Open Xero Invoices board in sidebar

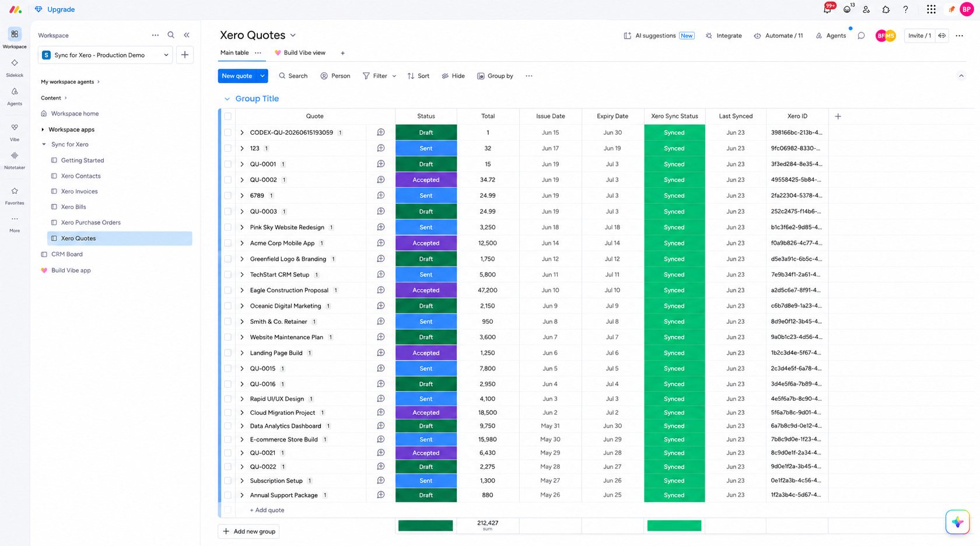pos(79,191)
